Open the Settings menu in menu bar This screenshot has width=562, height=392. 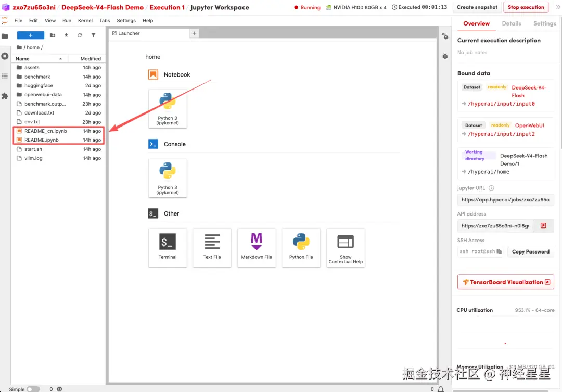pos(126,20)
